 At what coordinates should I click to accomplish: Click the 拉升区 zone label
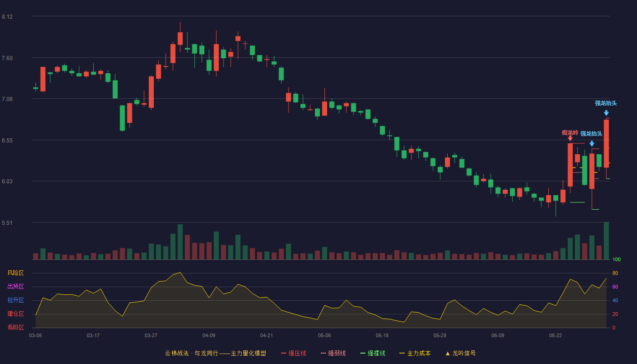15,300
